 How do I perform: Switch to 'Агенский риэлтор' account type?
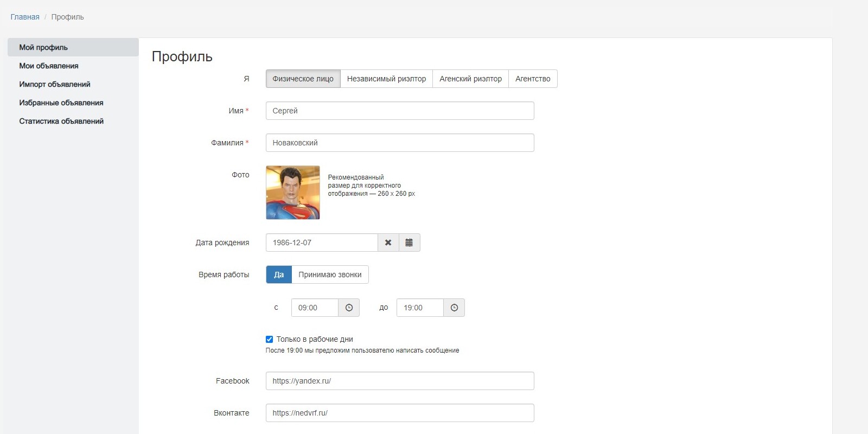470,79
